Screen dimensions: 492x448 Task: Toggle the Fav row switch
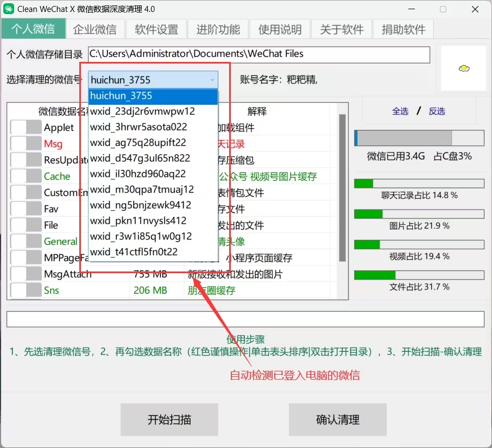26,209
